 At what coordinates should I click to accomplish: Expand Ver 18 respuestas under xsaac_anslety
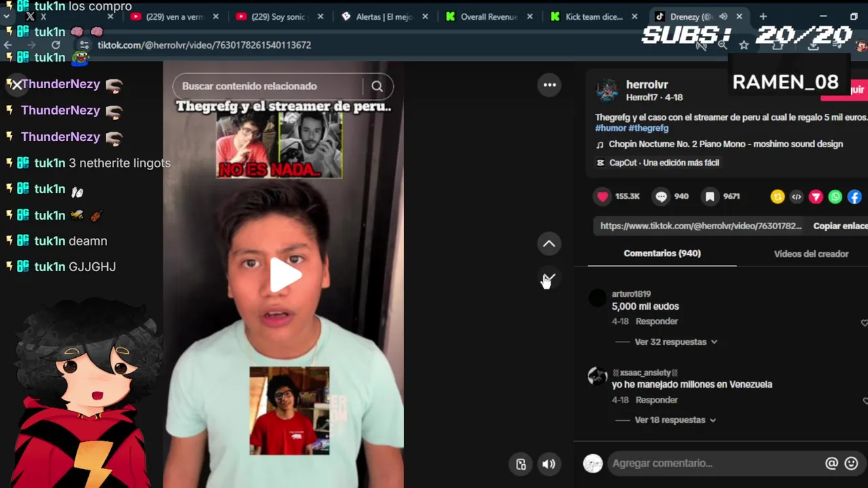675,420
